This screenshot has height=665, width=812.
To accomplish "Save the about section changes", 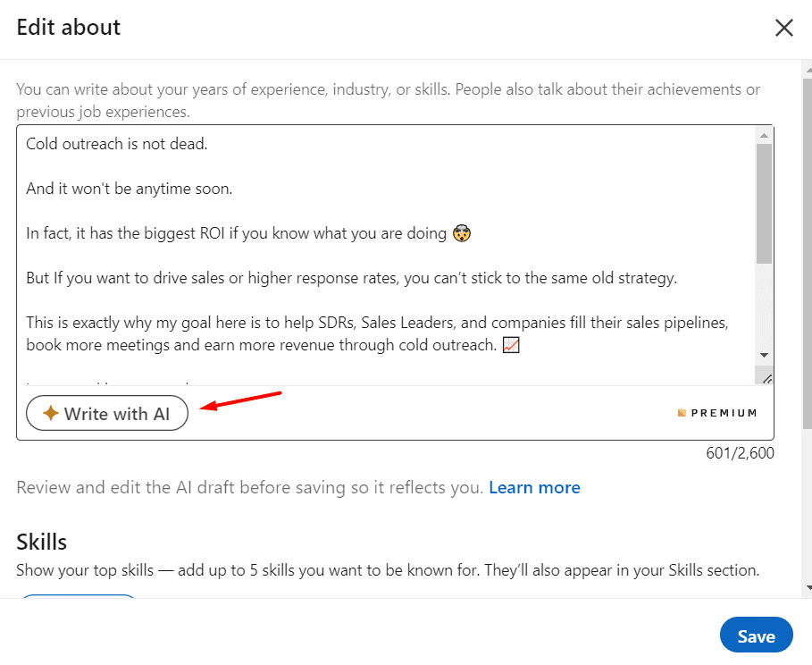I will (x=756, y=636).
